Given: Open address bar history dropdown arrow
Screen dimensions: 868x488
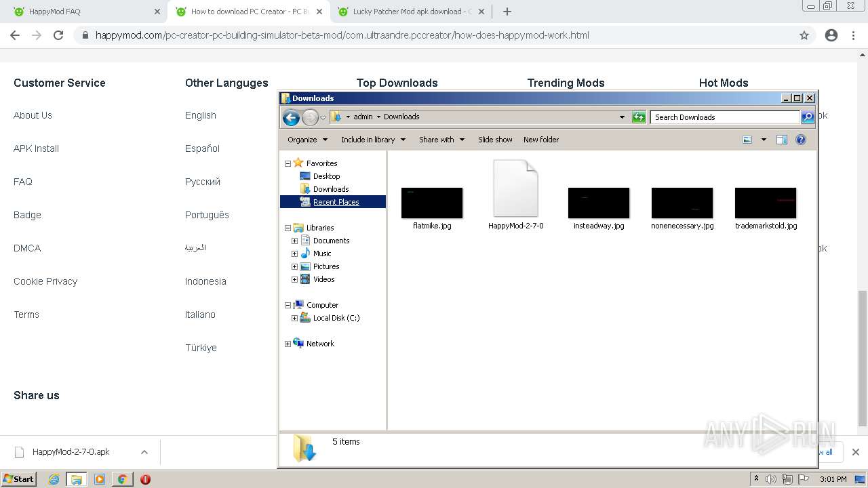Looking at the screenshot, I should pos(622,117).
